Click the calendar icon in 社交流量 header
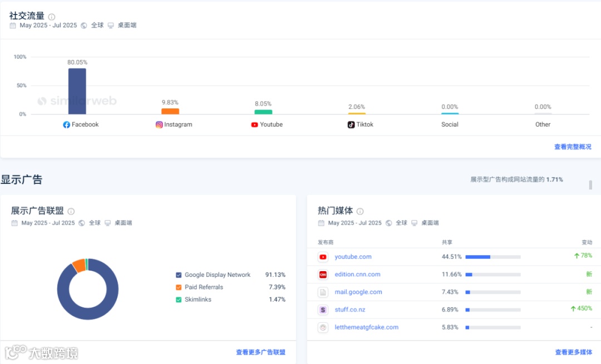The height and width of the screenshot is (364, 601). point(13,26)
